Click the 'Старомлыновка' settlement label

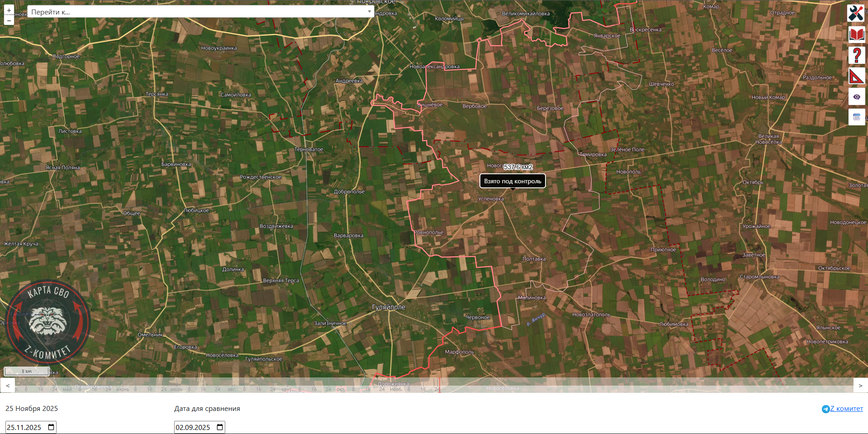(x=759, y=277)
